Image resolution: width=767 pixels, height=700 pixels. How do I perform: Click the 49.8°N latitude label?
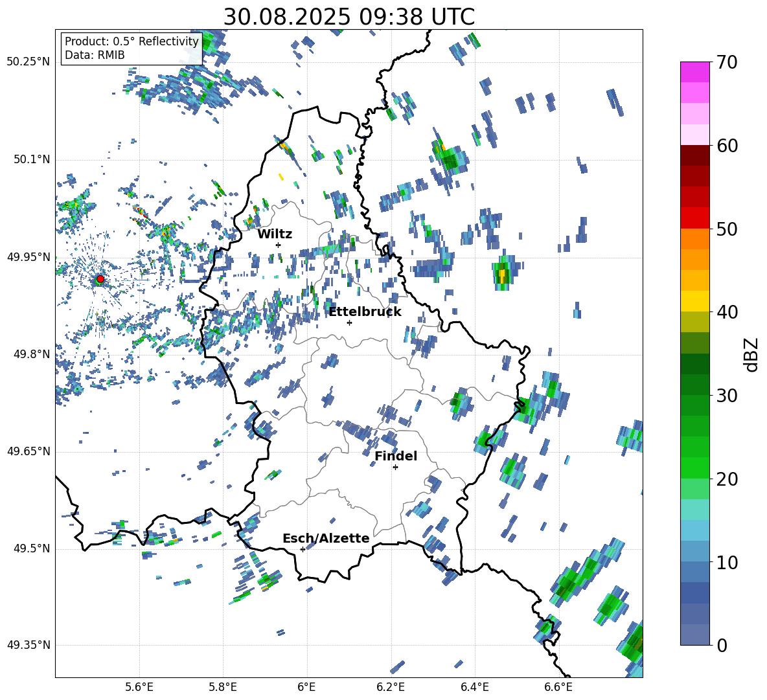click(32, 354)
